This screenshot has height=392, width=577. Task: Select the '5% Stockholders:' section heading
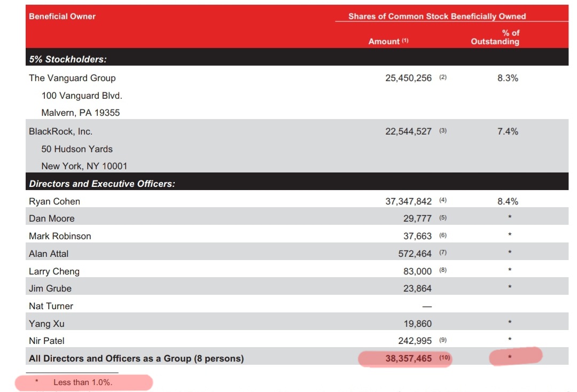[x=68, y=59]
